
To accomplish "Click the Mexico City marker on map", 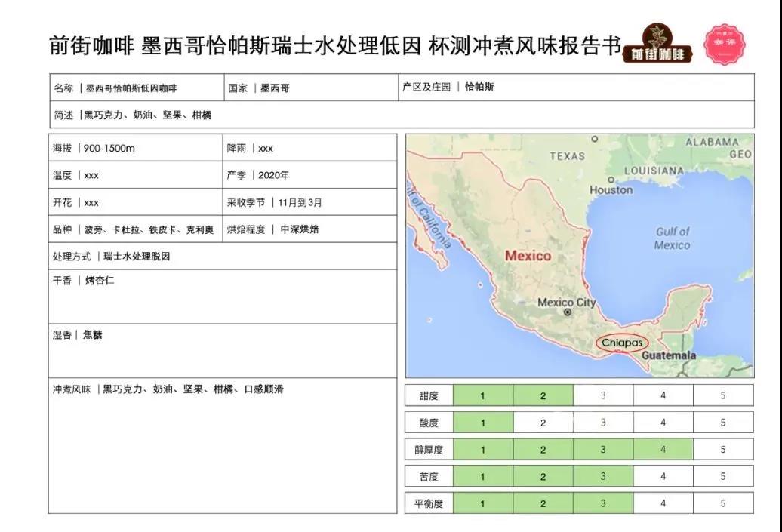I will tap(567, 311).
